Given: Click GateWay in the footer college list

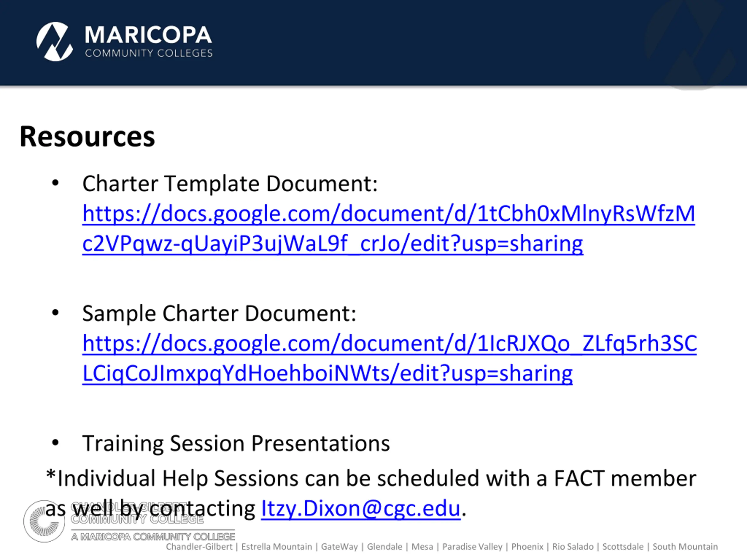Looking at the screenshot, I should click(x=339, y=547).
